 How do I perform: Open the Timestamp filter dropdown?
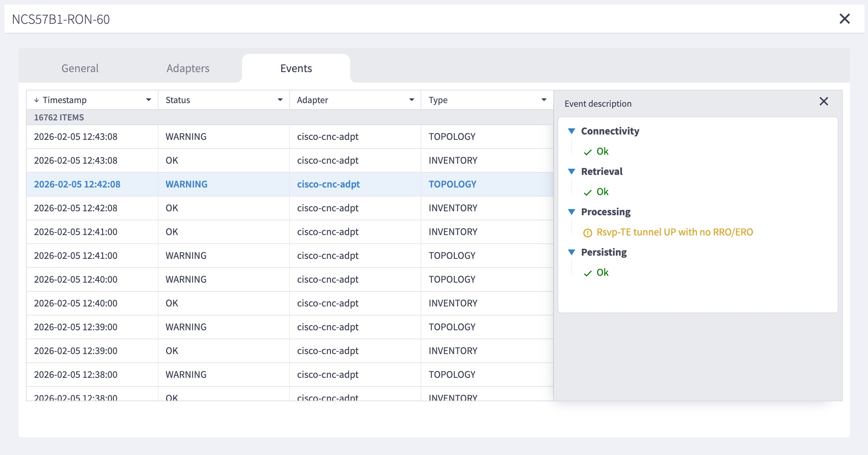click(148, 100)
